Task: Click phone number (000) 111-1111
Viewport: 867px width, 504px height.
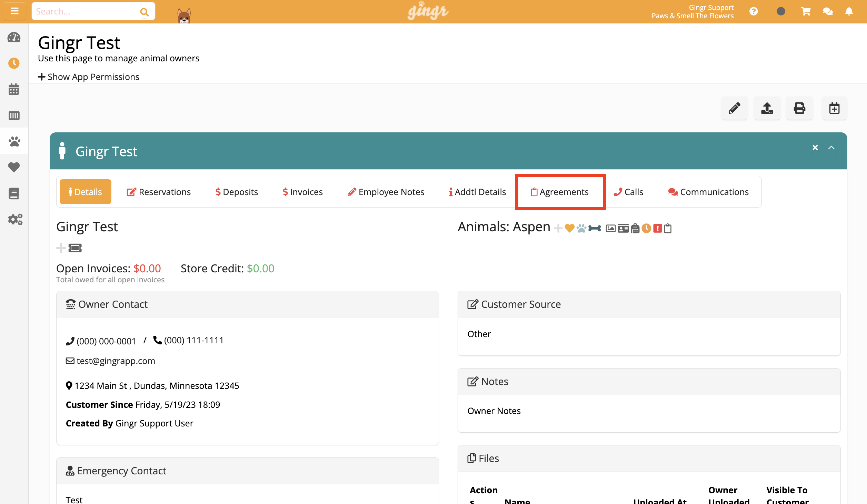Action: (x=194, y=340)
